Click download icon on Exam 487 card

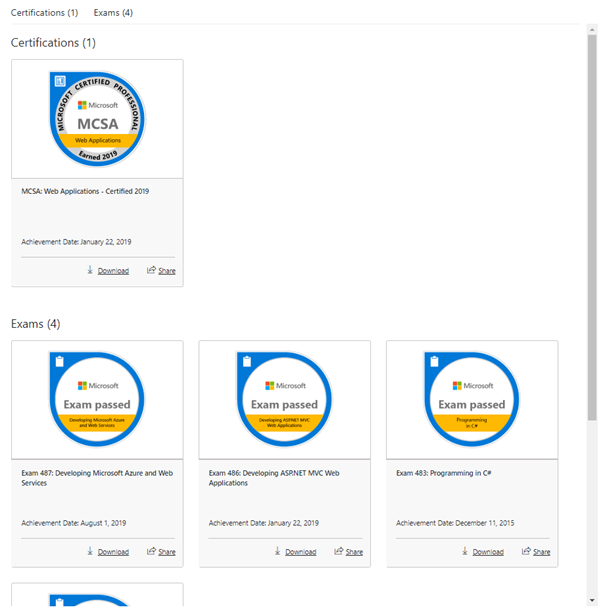pos(90,551)
